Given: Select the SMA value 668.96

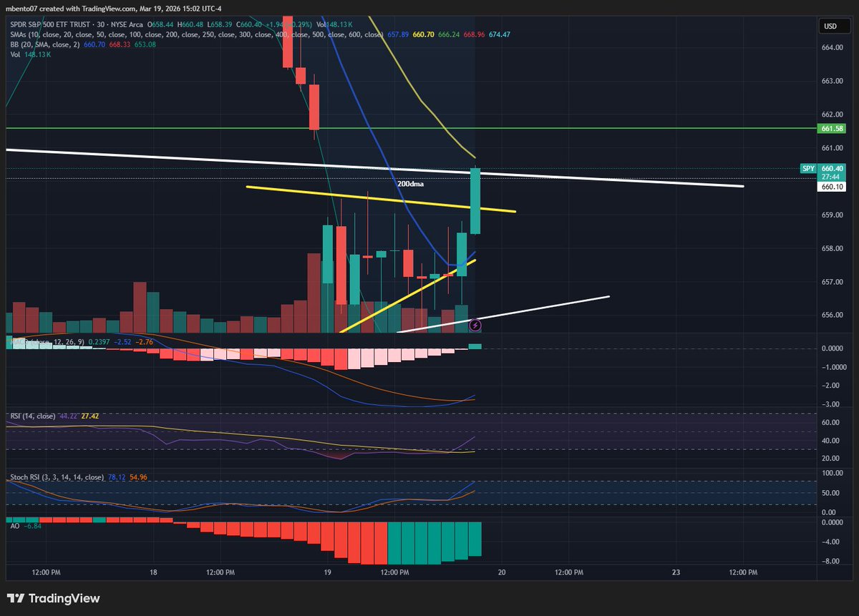Looking at the screenshot, I should tap(475, 34).
